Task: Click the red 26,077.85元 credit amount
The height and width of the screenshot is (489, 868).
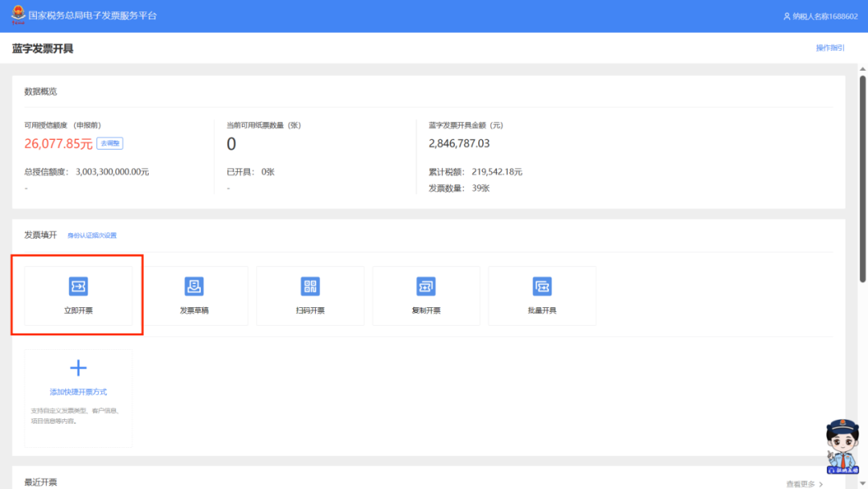Action: click(x=58, y=144)
